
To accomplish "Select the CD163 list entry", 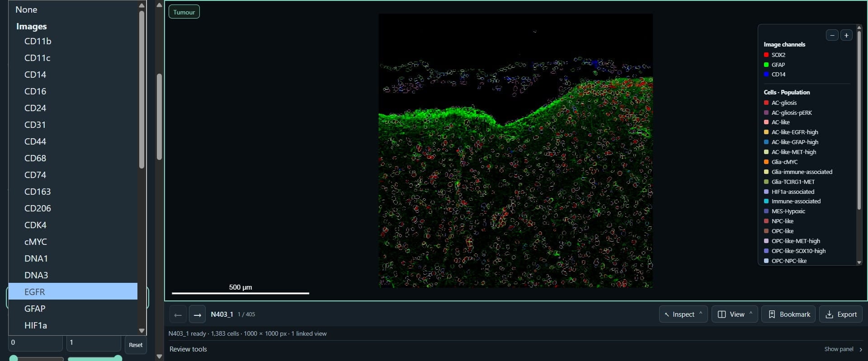I will pos(73,192).
